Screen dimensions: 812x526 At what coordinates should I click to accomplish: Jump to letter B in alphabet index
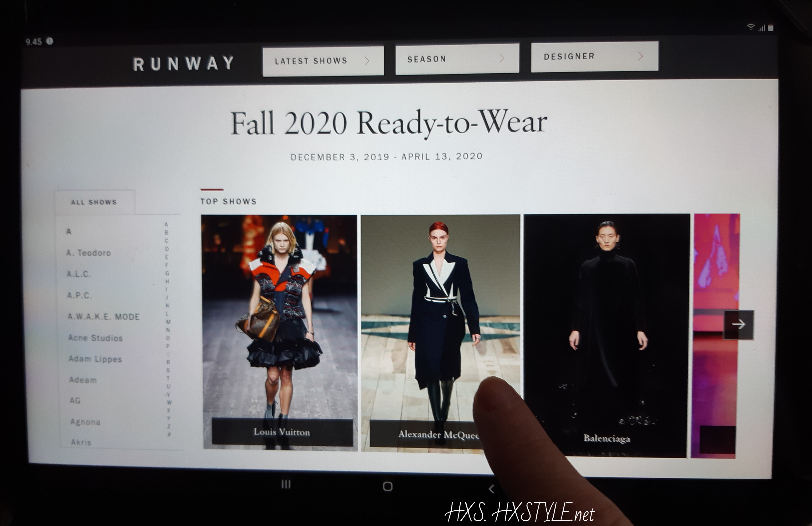point(167,233)
